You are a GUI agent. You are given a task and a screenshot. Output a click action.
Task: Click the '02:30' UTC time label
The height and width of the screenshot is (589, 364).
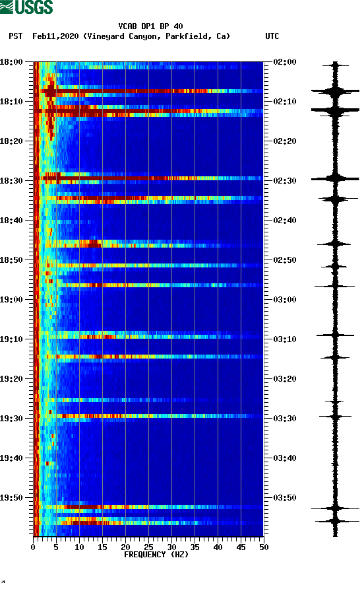click(285, 181)
